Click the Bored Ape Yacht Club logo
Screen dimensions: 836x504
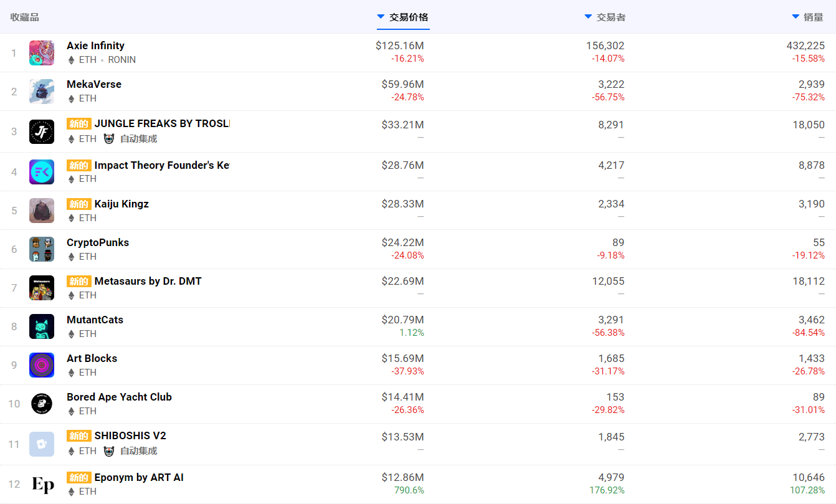(42, 404)
